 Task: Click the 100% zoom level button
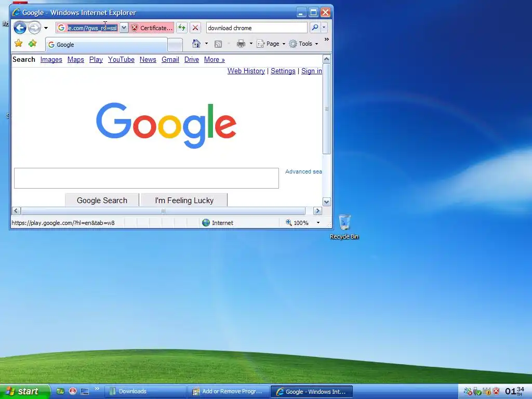(x=297, y=223)
